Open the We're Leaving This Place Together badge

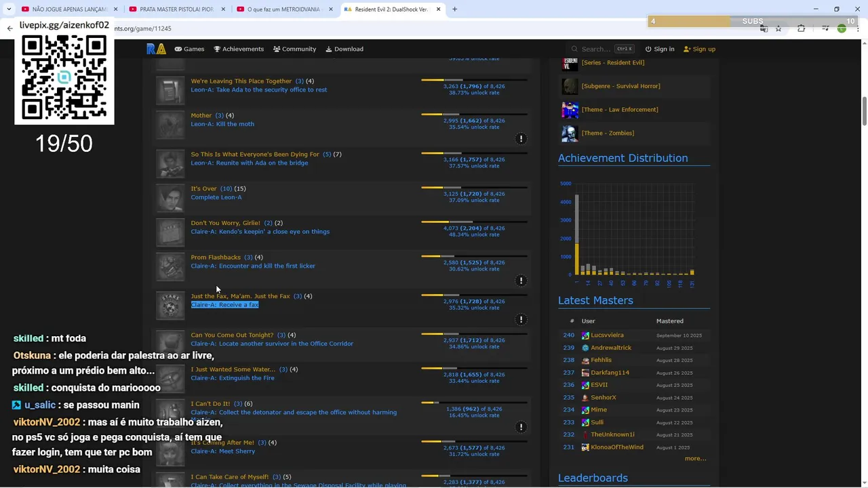click(x=170, y=90)
